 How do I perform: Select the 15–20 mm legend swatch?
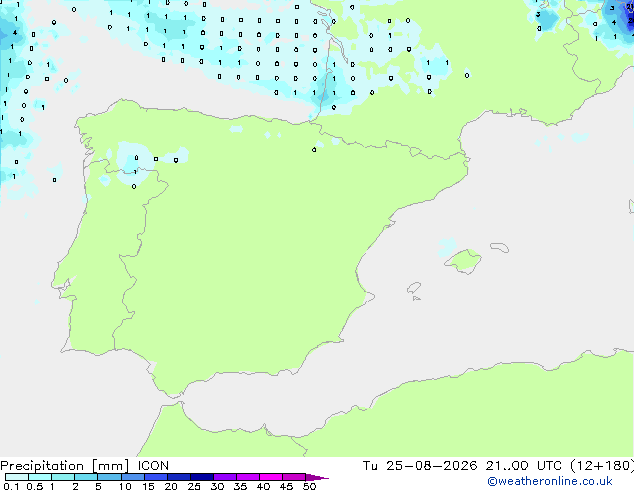(155, 477)
